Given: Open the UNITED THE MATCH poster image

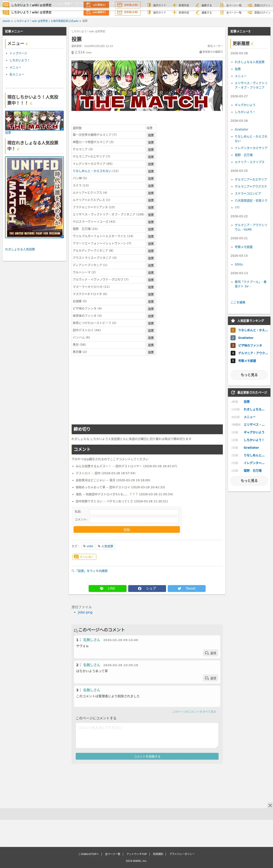Looking at the screenshot, I should click(34, 197).
